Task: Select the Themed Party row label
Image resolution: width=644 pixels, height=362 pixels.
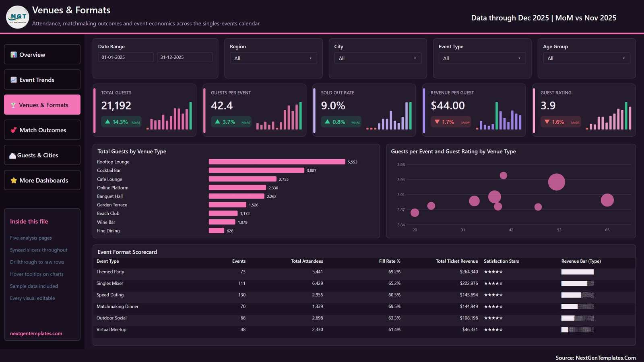Action: (x=110, y=272)
